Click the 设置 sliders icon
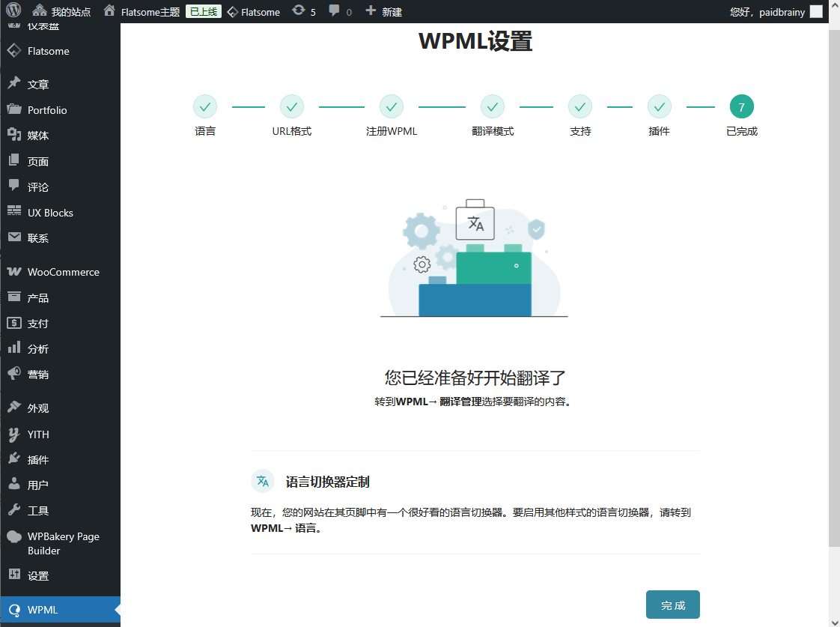Screen dimensions: 840x627 14,575
